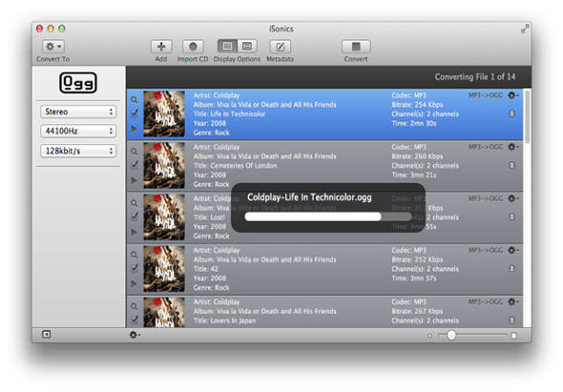This screenshot has width=563, height=392.
Task: Click the track list vertical scrollbar
Action: [527, 117]
